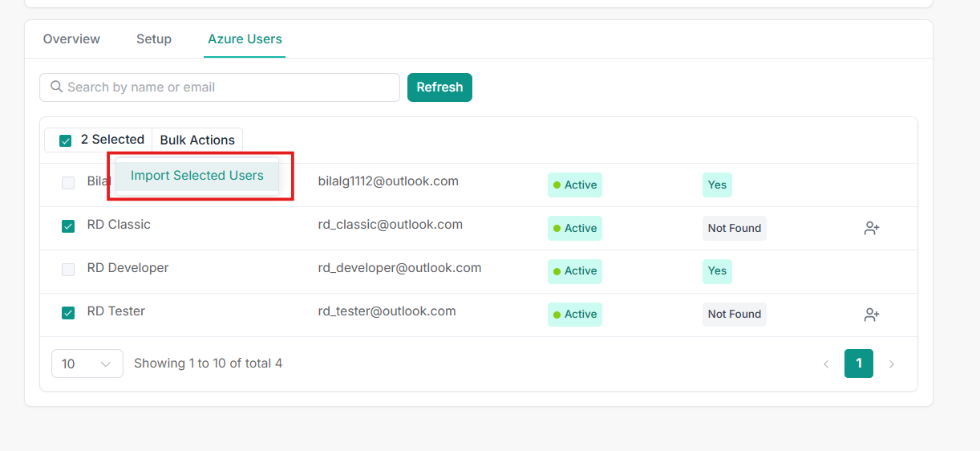
Task: Click rd_developer@outlook.com email
Action: 399,268
